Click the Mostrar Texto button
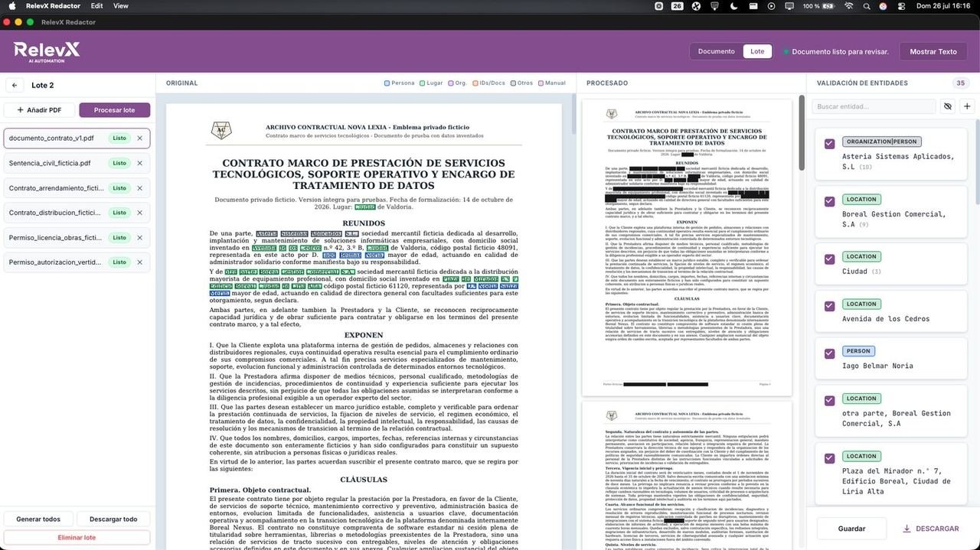 pos(933,51)
